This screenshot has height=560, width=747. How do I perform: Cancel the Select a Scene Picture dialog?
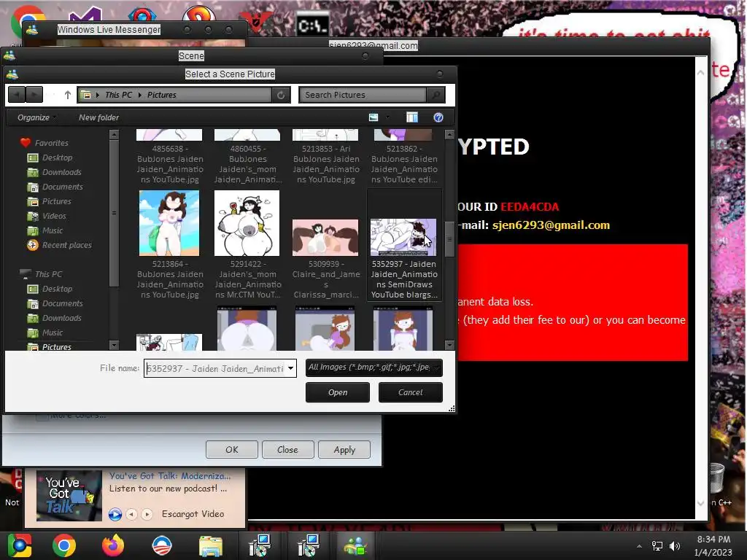click(410, 392)
